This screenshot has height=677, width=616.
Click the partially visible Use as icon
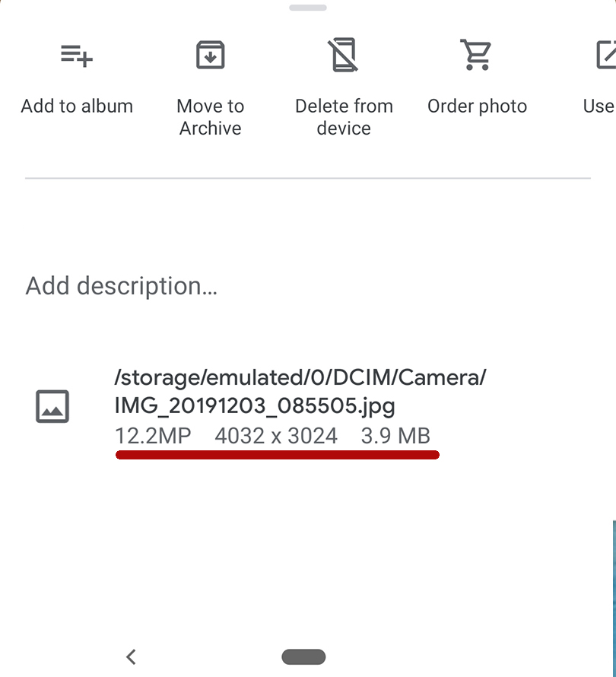pos(605,56)
